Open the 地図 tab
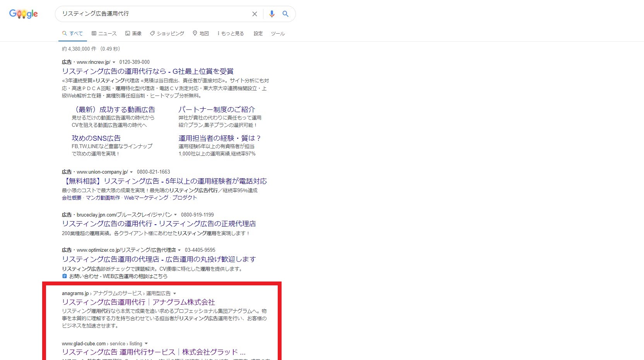Image resolution: width=644 pixels, height=360 pixels. (x=201, y=34)
